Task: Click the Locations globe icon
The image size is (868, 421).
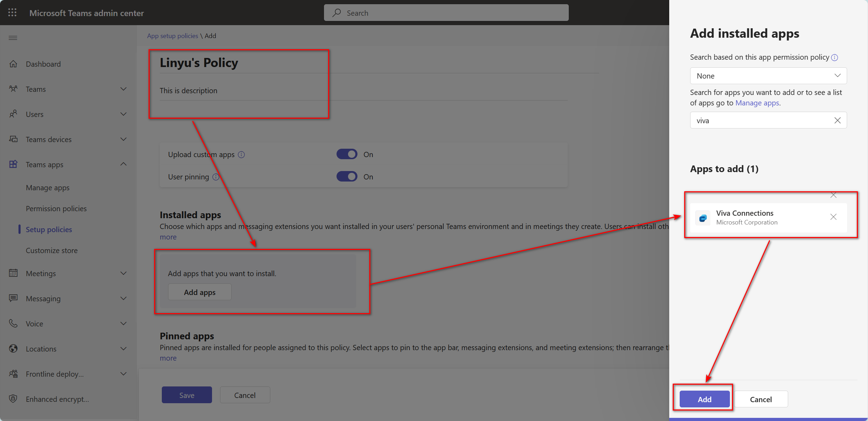Action: click(13, 348)
